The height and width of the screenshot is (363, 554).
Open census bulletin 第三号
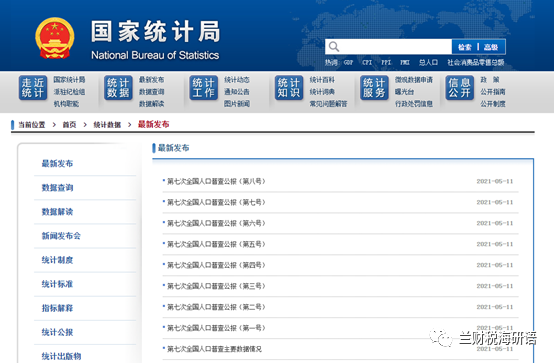216,286
